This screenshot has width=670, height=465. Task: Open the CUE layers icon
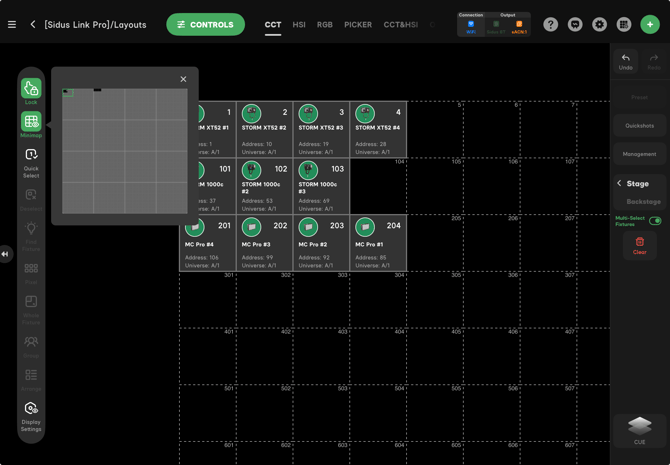640,427
